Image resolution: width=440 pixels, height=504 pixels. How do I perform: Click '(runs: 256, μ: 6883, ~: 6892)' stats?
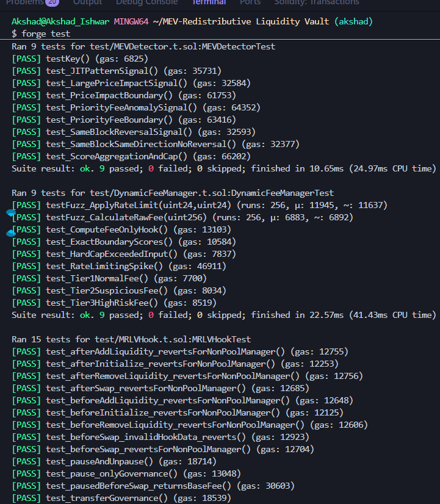283,218
